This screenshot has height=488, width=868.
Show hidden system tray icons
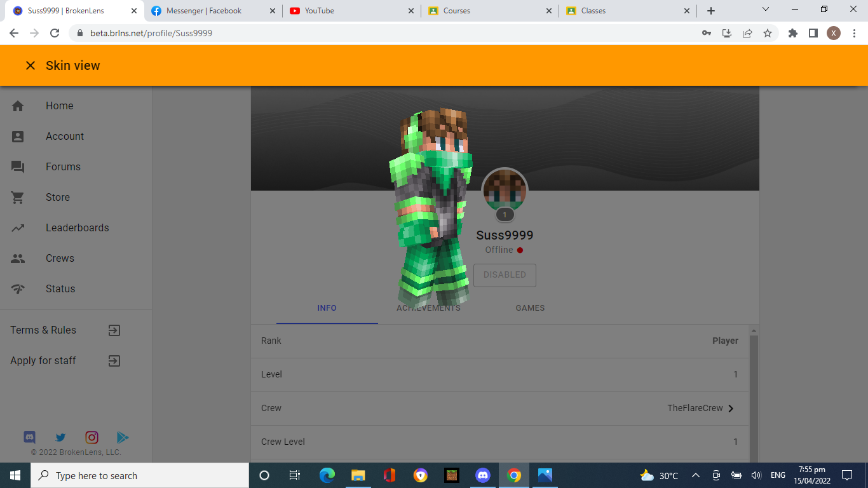coord(695,475)
